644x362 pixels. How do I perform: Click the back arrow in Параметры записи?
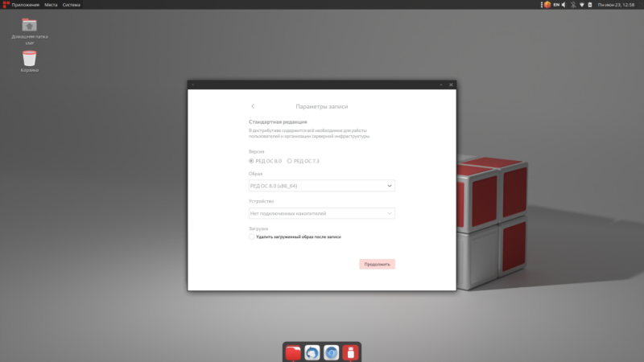[253, 106]
